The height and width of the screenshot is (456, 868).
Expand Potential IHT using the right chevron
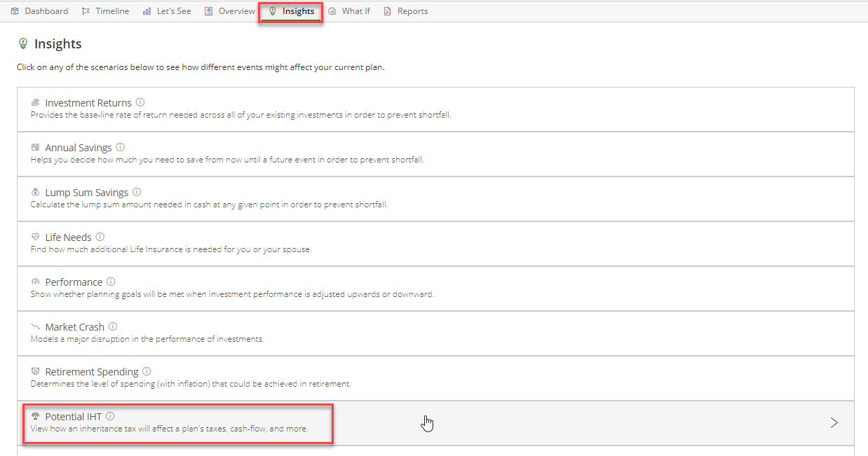(x=834, y=422)
